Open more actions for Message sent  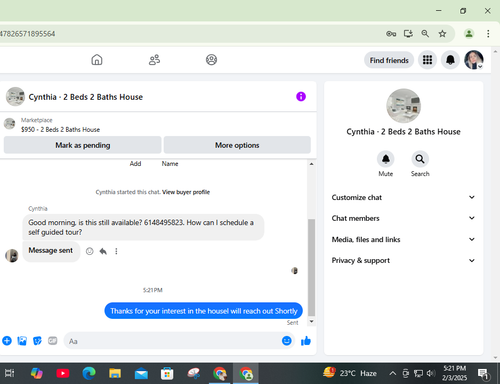116,251
